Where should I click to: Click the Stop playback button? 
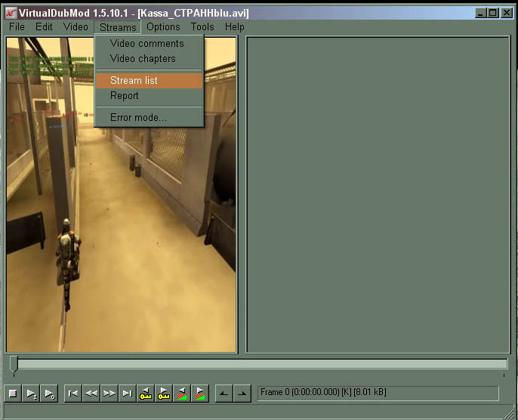click(x=13, y=394)
